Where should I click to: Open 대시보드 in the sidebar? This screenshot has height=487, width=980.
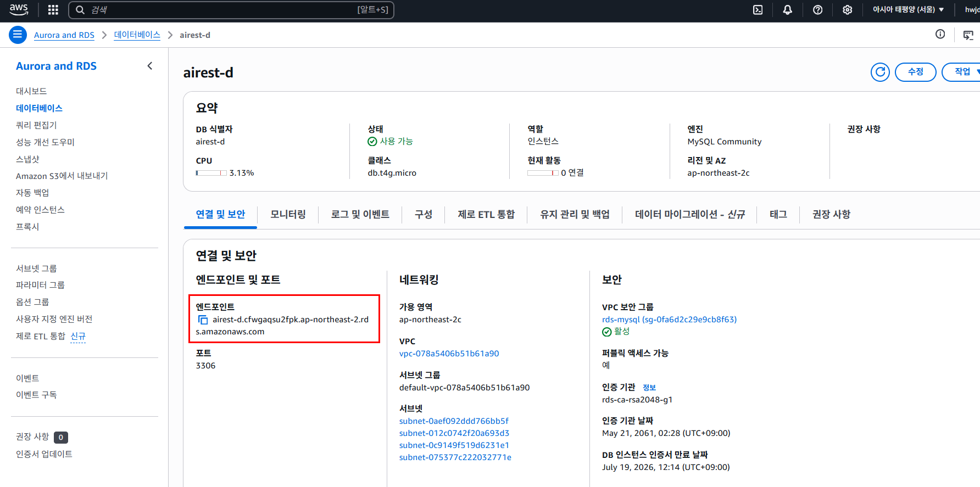click(31, 91)
